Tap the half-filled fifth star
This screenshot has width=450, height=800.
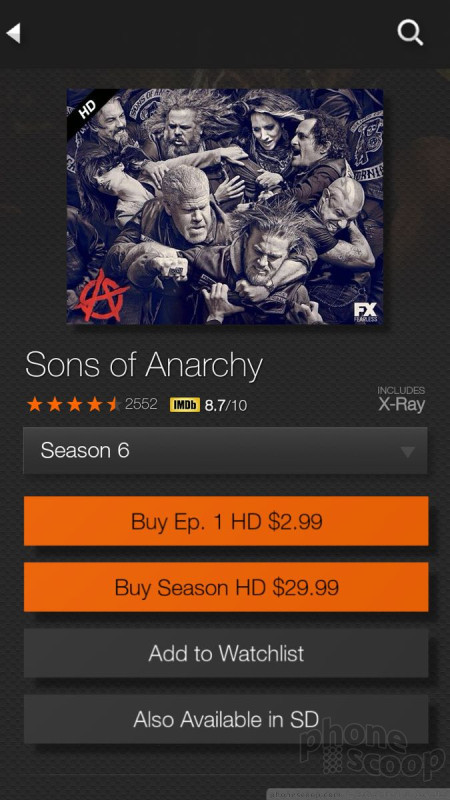pos(114,405)
